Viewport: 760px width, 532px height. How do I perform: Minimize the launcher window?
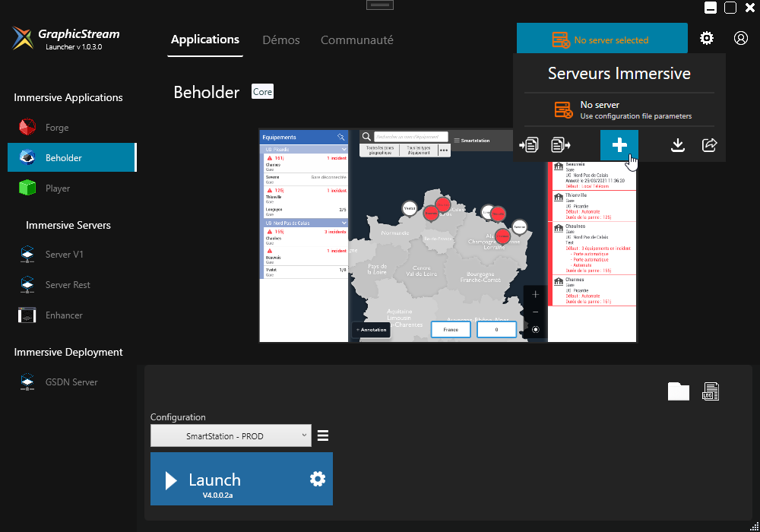coord(711,8)
